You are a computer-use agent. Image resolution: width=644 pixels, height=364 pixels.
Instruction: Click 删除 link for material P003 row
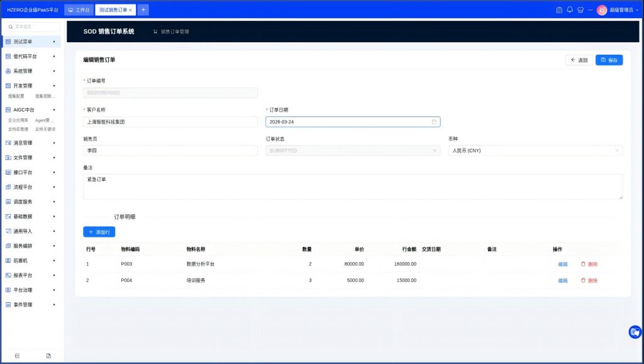(589, 264)
